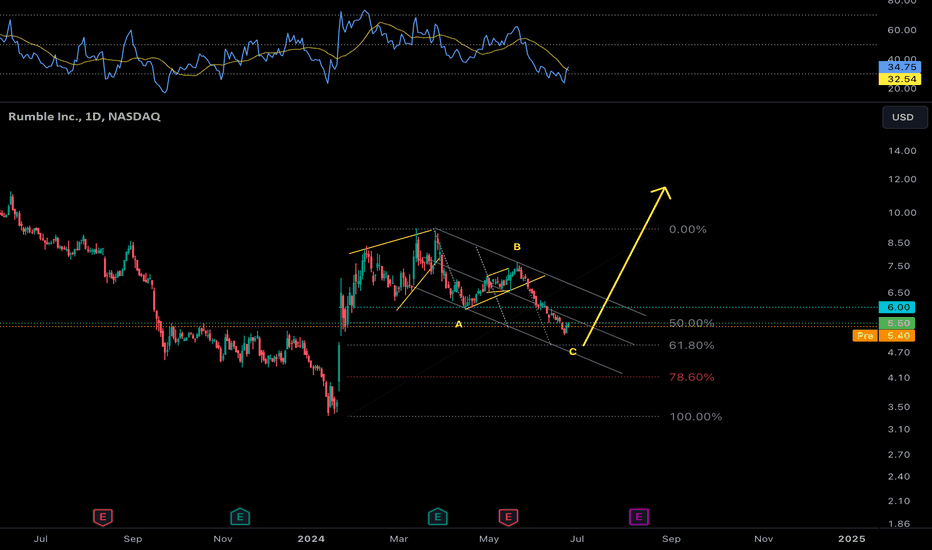Viewport: 932px width, 550px height.
Task: Click the blue 34.75 indicator value
Action: click(900, 67)
